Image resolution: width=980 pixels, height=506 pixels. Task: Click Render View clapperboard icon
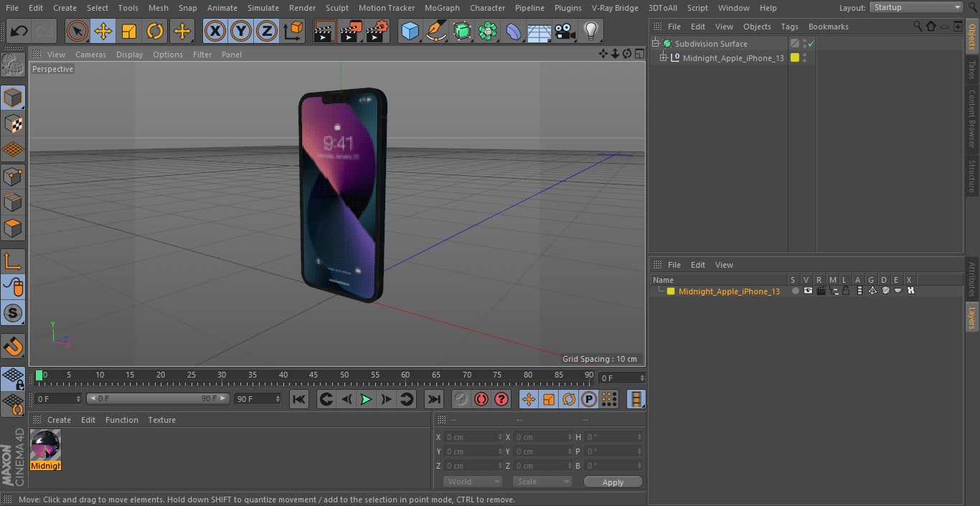click(325, 31)
